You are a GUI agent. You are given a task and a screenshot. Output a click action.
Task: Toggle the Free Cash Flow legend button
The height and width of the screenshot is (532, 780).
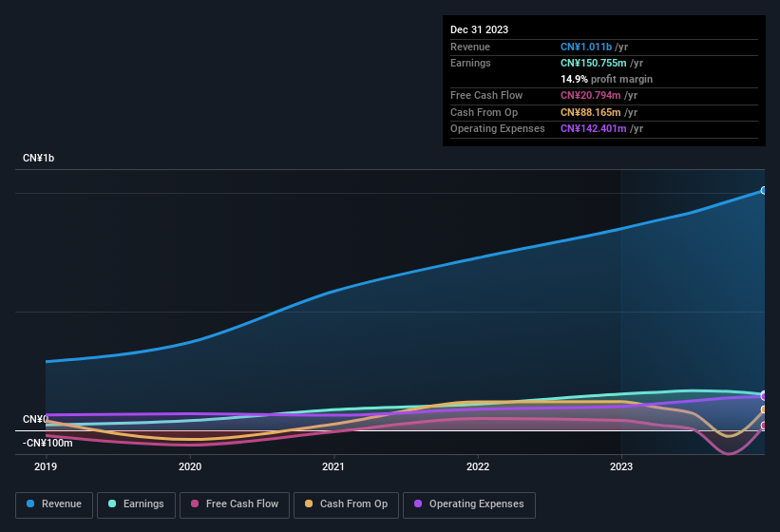[x=235, y=504]
